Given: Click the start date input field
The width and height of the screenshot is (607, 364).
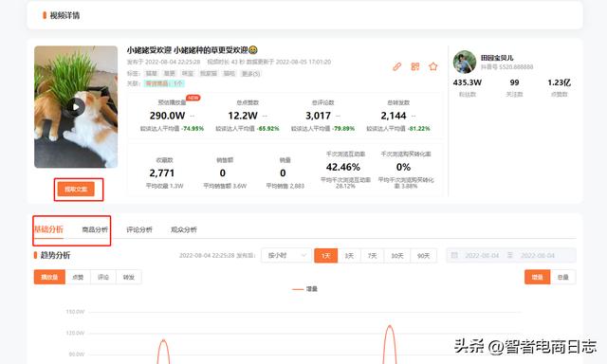Looking at the screenshot, I should tap(482, 255).
